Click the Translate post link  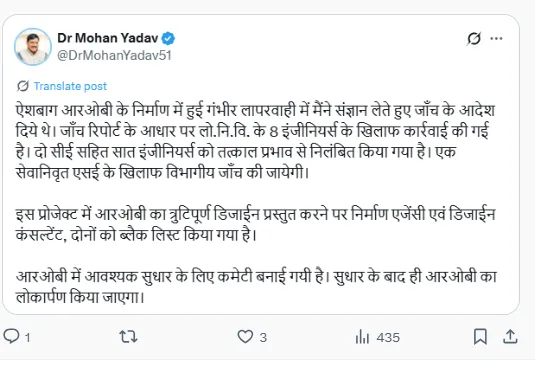coord(70,86)
